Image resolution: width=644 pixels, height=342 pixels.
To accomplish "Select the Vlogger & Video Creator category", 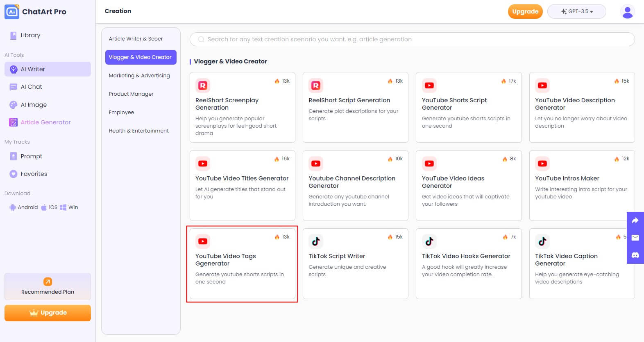I will 141,57.
